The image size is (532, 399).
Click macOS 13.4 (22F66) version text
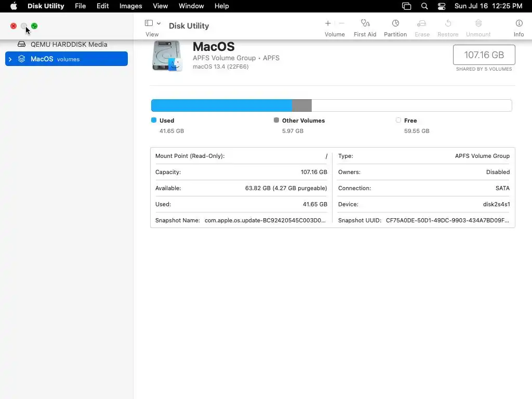[x=220, y=66]
